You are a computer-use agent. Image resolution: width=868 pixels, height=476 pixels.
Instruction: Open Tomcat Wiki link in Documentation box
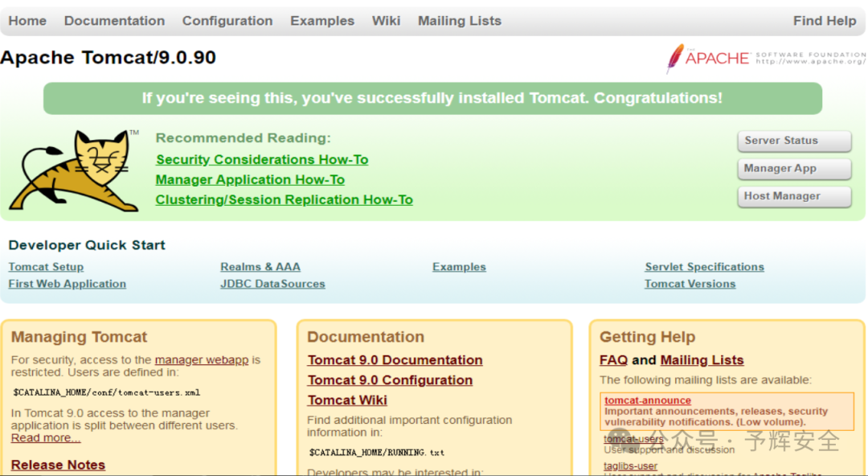coord(347,400)
